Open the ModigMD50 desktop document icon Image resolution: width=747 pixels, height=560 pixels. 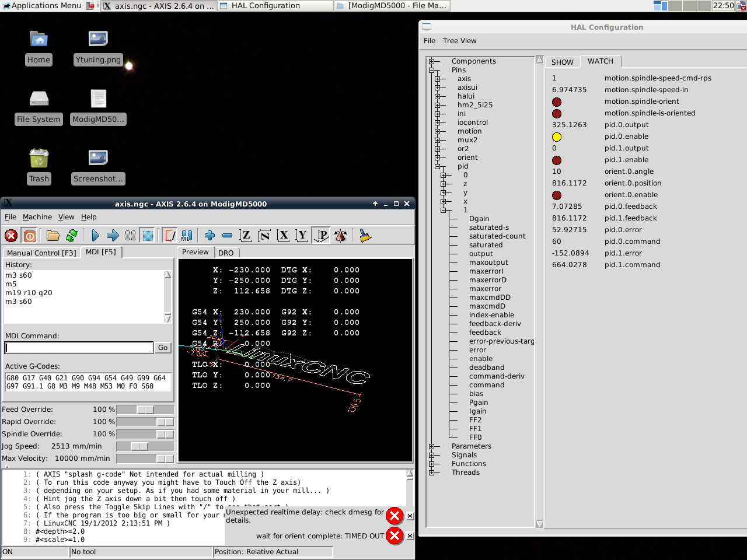[98, 107]
